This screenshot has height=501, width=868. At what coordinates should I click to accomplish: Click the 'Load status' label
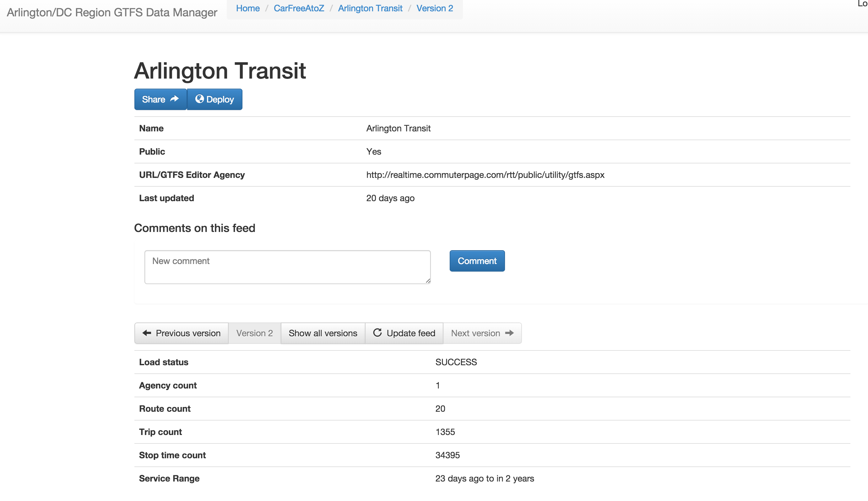tap(164, 362)
